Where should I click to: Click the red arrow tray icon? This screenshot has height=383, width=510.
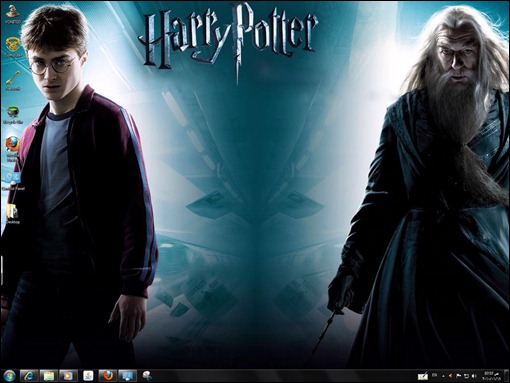pos(451,376)
